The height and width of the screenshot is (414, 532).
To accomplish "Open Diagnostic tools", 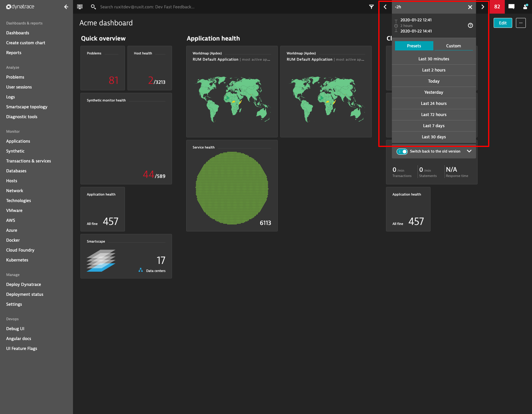I will point(22,117).
